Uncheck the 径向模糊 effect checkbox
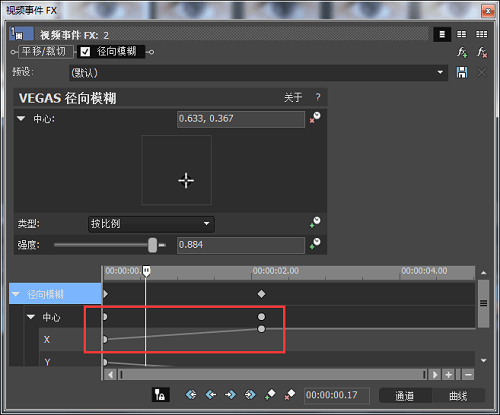 pos(85,52)
